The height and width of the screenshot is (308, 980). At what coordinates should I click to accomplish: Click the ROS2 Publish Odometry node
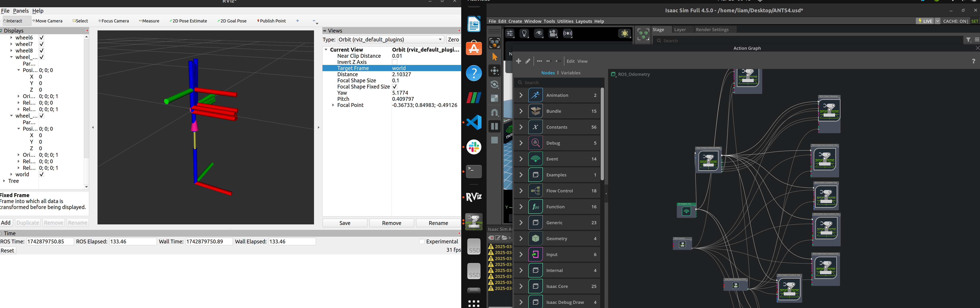[x=829, y=114]
